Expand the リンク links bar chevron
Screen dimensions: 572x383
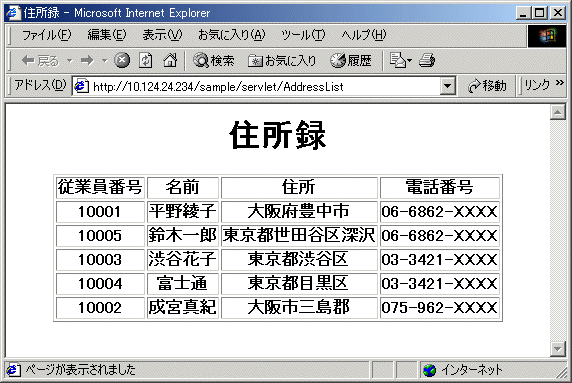click(560, 83)
